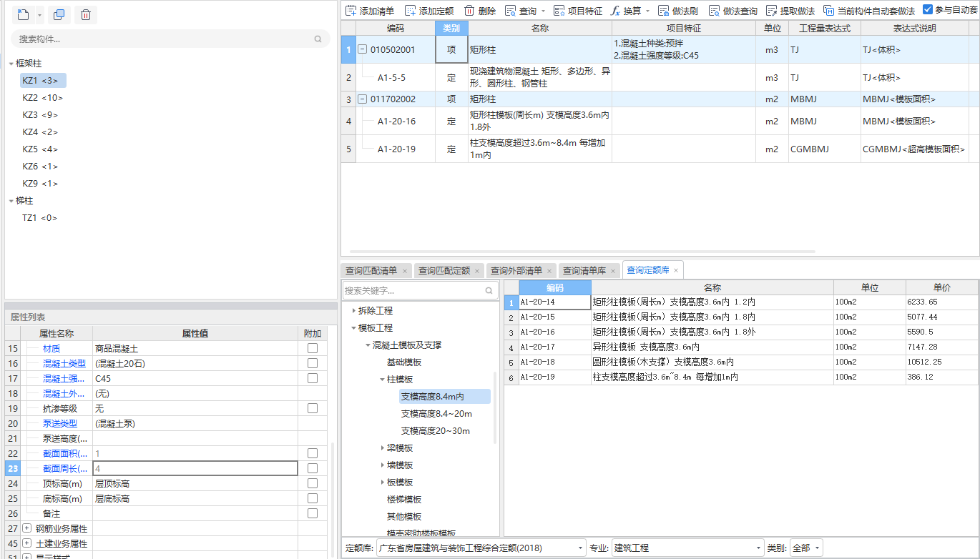Close the 查询匹配定额 tab
The height and width of the screenshot is (559, 980).
[x=477, y=271]
